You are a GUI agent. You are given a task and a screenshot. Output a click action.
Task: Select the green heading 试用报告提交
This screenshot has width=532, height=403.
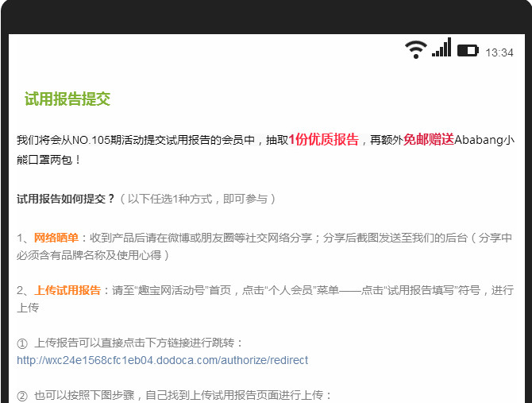67,99
